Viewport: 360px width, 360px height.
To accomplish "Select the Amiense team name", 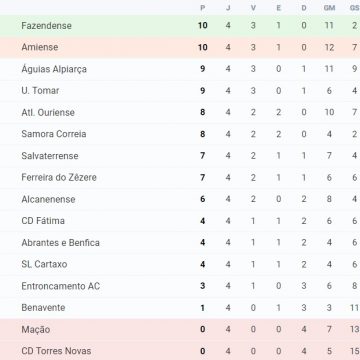I will pos(40,47).
